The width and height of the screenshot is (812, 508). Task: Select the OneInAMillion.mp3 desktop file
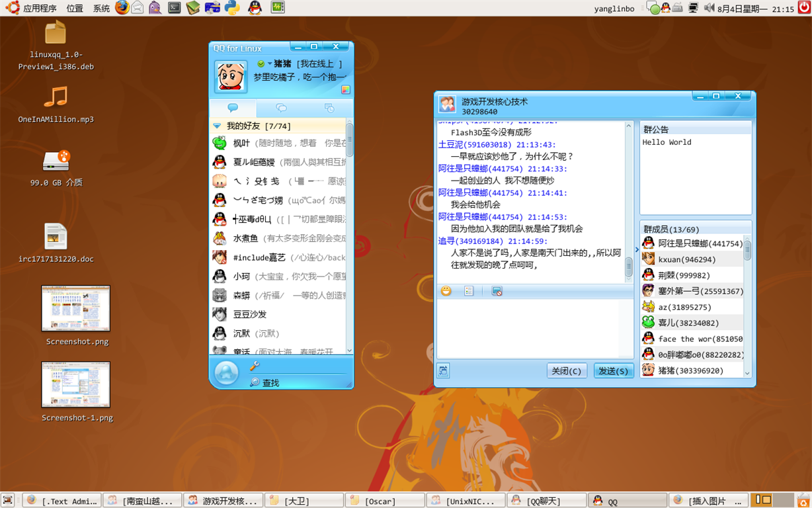(56, 97)
